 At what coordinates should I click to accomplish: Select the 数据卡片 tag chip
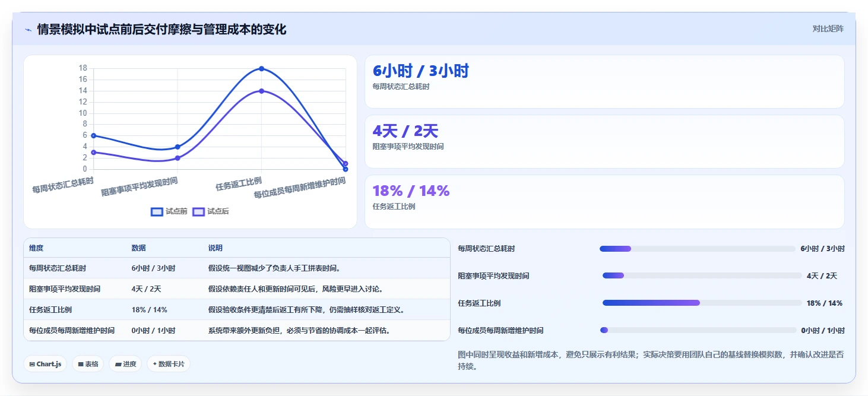tap(169, 364)
